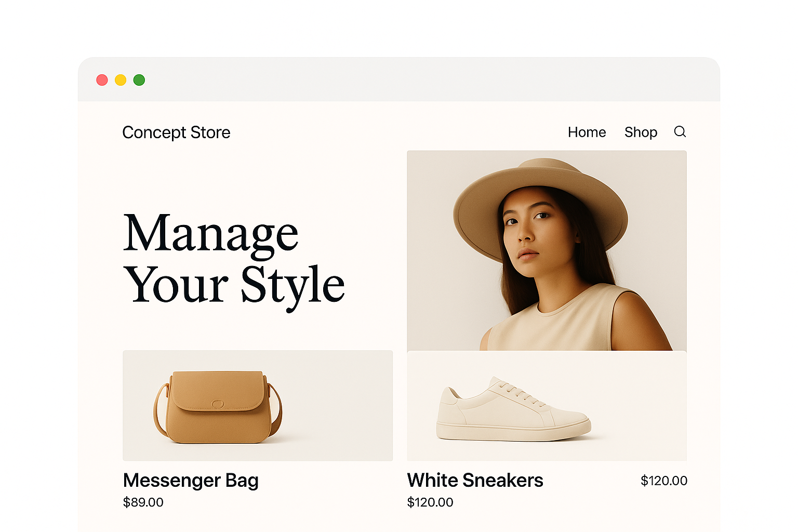Close the window with the red button
This screenshot has height=532, width=798.
(x=102, y=80)
